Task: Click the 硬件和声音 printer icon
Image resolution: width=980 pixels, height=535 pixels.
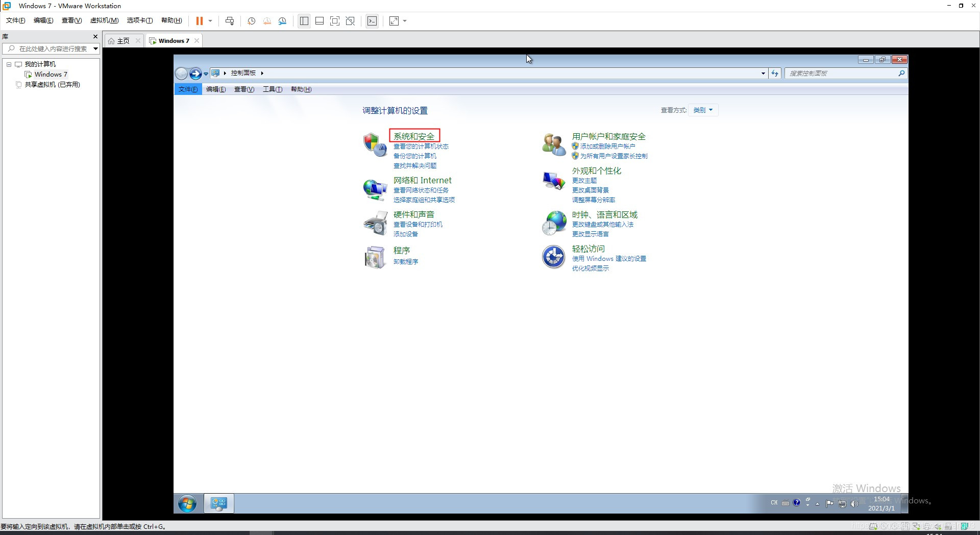Action: 375,223
